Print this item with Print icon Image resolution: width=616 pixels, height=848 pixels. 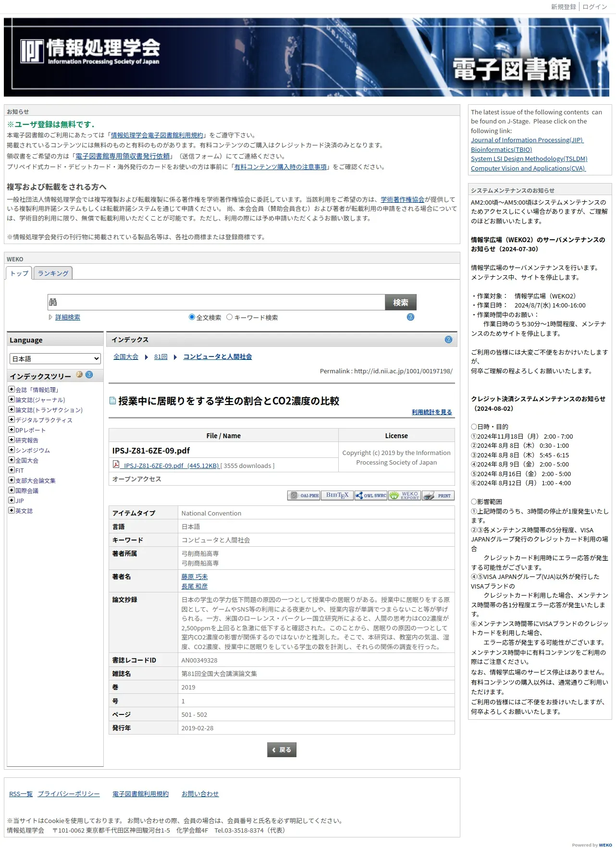[x=438, y=495]
